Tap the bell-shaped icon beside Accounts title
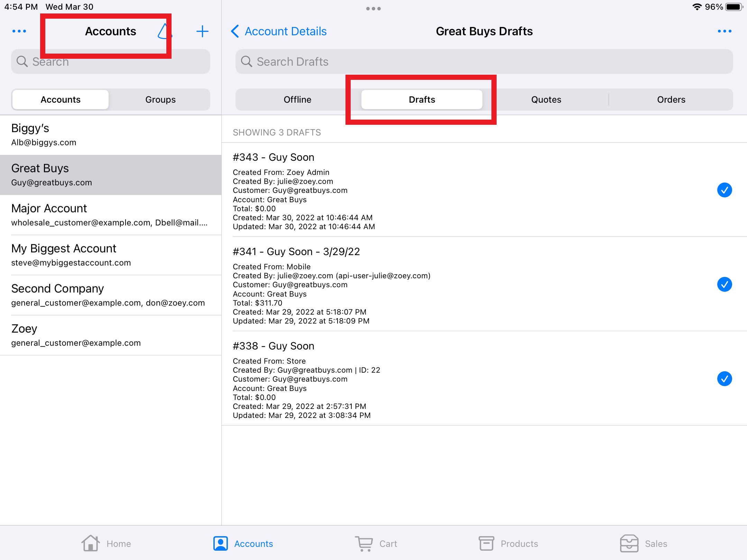The width and height of the screenshot is (747, 560). [x=164, y=31]
